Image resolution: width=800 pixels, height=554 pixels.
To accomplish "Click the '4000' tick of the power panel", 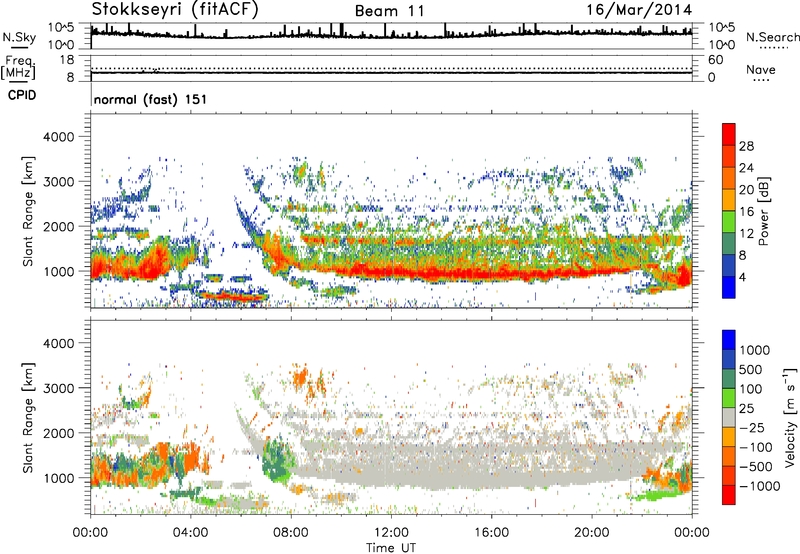I will (x=58, y=137).
